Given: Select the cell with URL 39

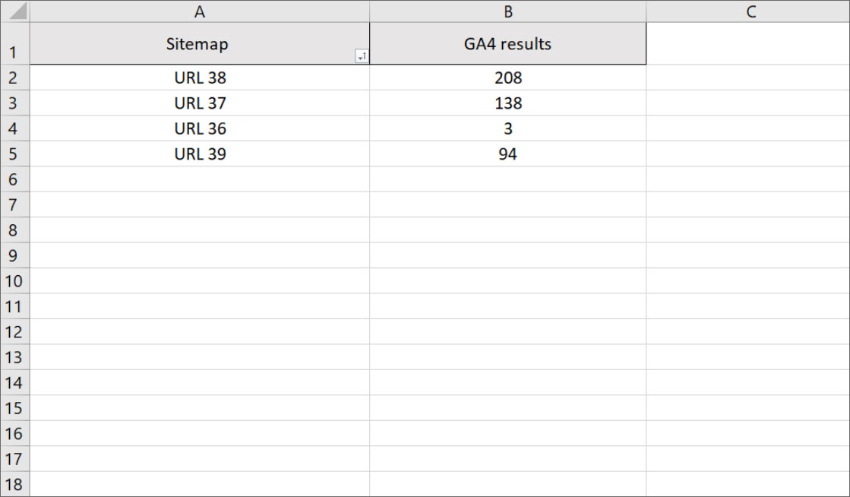Looking at the screenshot, I should tap(200, 154).
